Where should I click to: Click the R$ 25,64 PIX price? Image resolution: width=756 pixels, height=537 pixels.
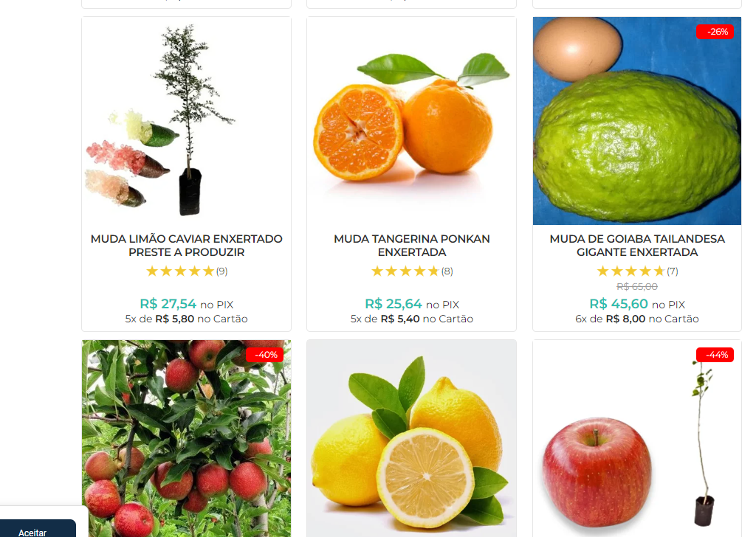[x=394, y=304]
